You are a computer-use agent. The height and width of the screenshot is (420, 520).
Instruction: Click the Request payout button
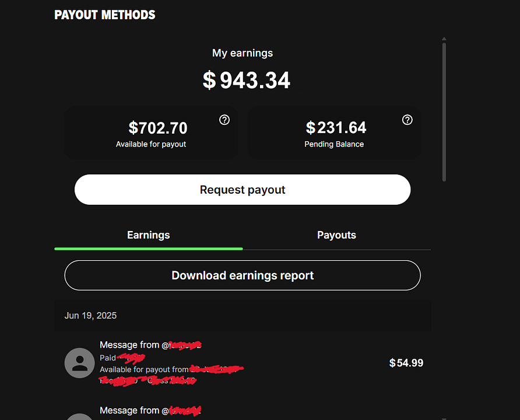tap(243, 190)
